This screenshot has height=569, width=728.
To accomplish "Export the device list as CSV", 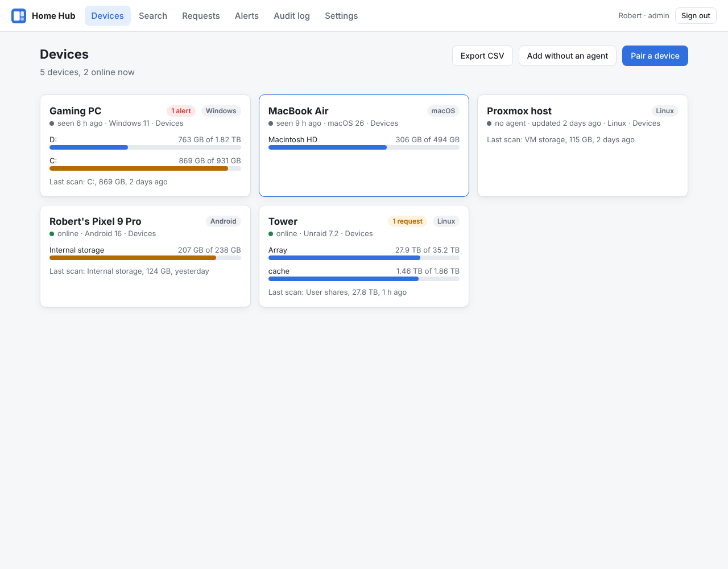I will [x=482, y=56].
